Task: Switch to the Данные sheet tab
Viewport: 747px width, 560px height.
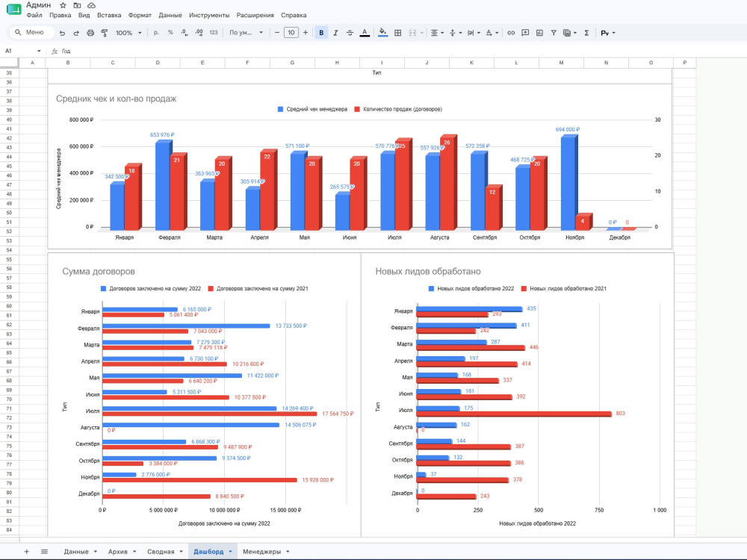Action: (76, 552)
